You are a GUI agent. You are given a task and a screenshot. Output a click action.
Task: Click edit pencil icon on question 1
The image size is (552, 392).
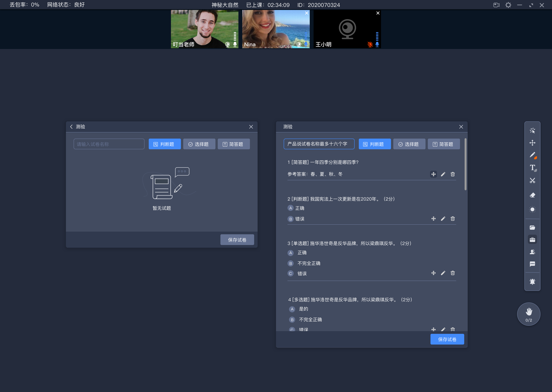443,174
